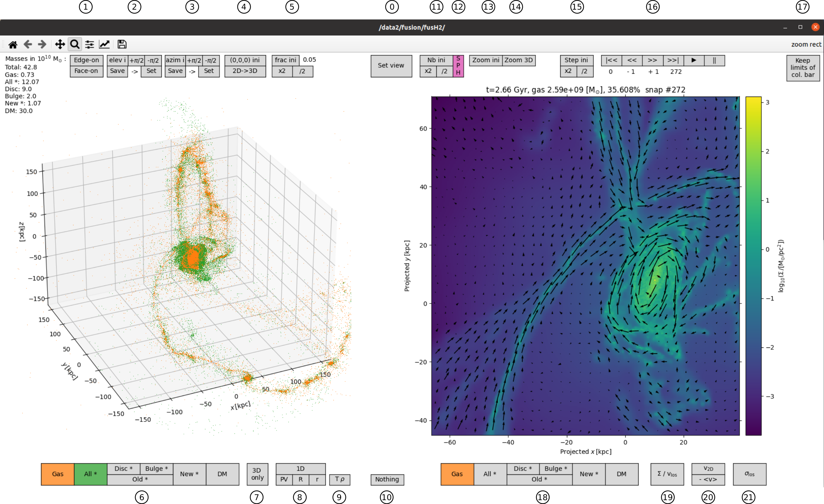Step back with << button
This screenshot has height=504, width=824.
point(632,61)
